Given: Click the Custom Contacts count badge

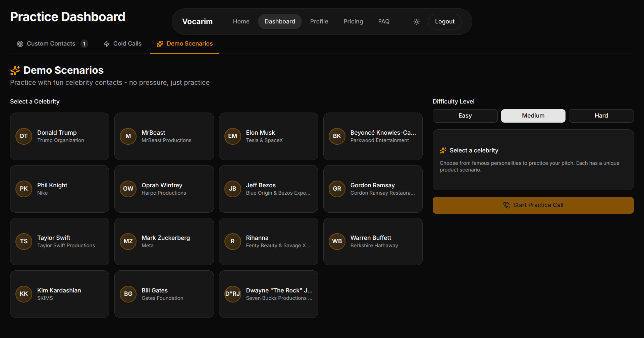Looking at the screenshot, I should point(84,44).
